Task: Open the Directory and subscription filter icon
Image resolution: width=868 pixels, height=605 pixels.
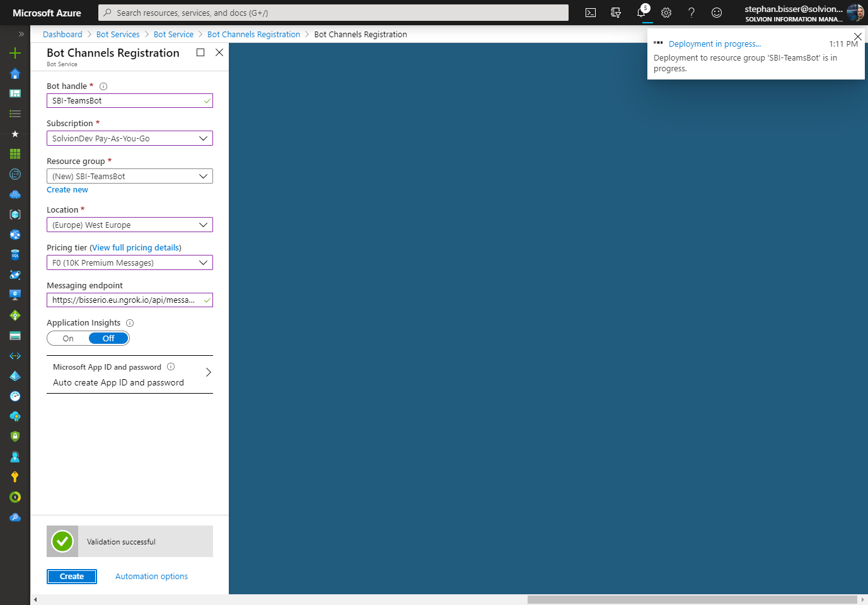Action: [x=616, y=13]
